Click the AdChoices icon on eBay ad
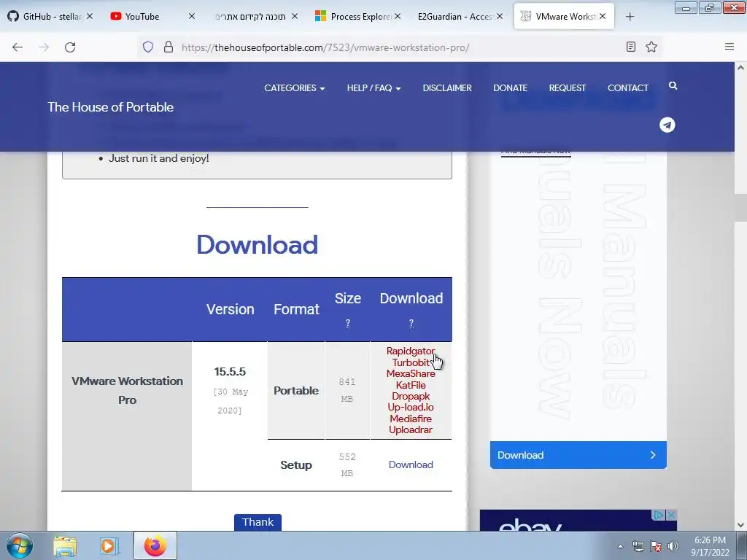 pos(659,515)
